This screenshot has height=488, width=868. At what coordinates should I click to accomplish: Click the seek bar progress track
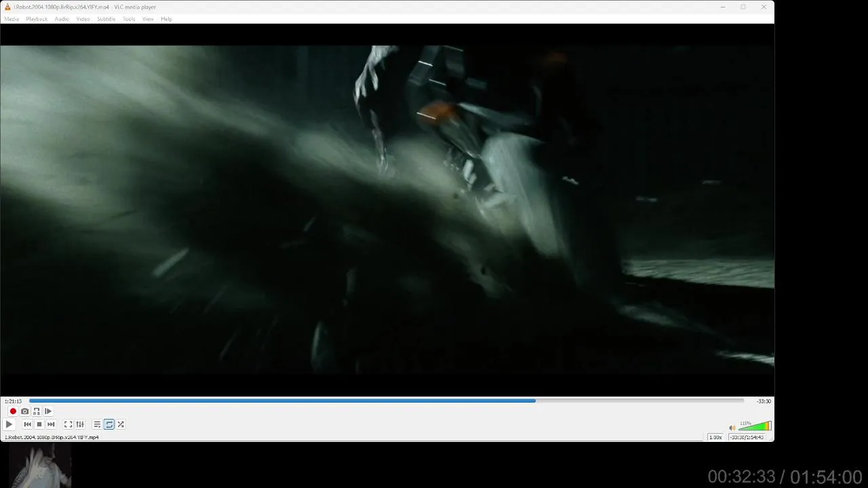(387, 401)
